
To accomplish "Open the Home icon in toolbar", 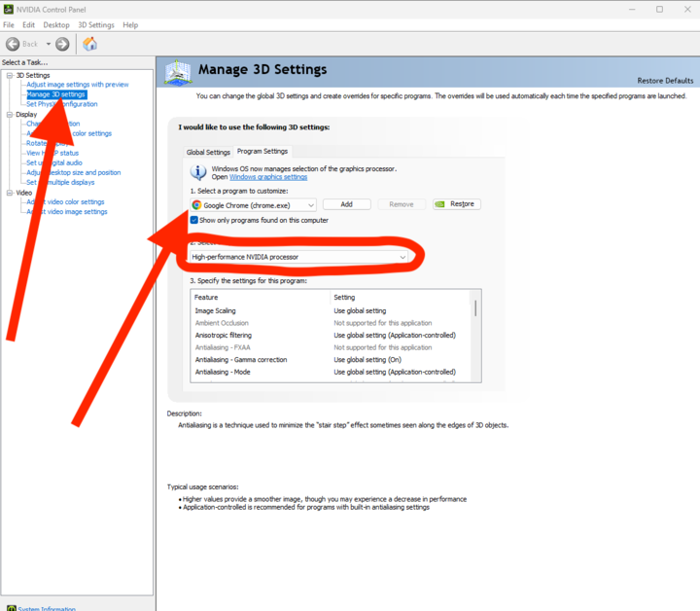I will tap(89, 44).
